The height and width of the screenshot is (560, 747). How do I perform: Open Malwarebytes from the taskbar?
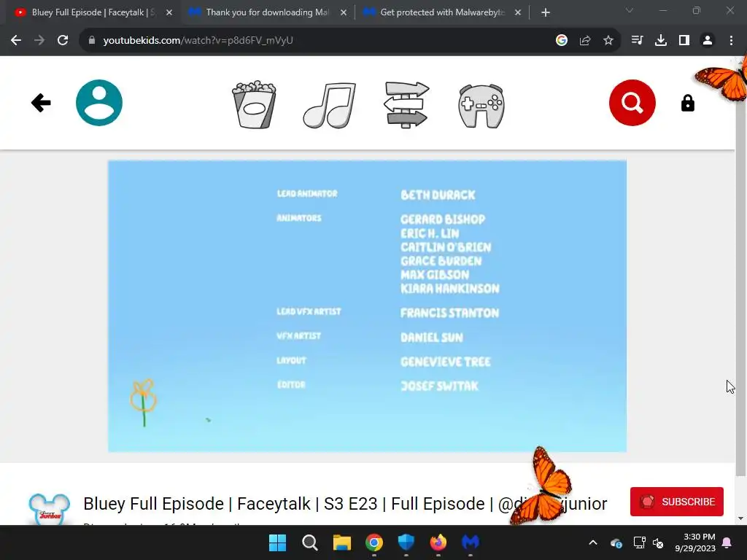click(x=471, y=542)
